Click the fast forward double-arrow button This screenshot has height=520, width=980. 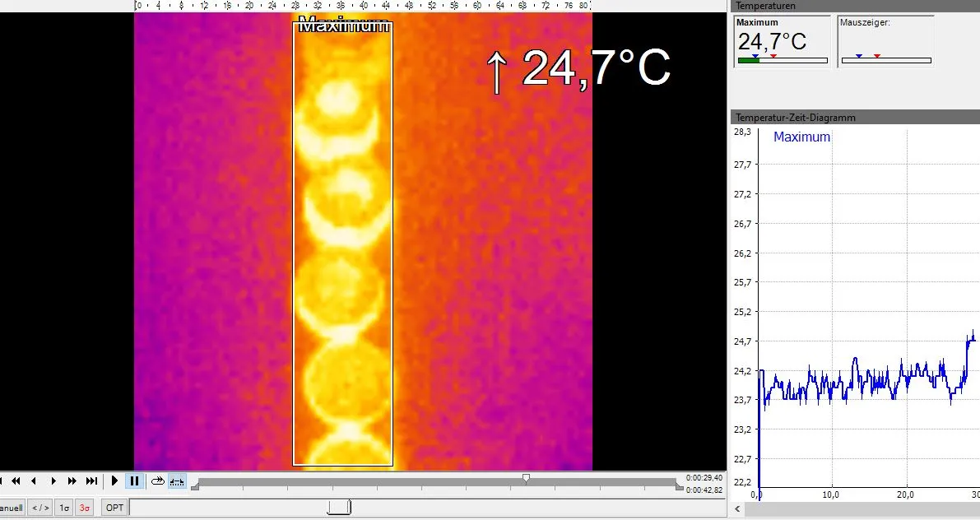coord(72,481)
